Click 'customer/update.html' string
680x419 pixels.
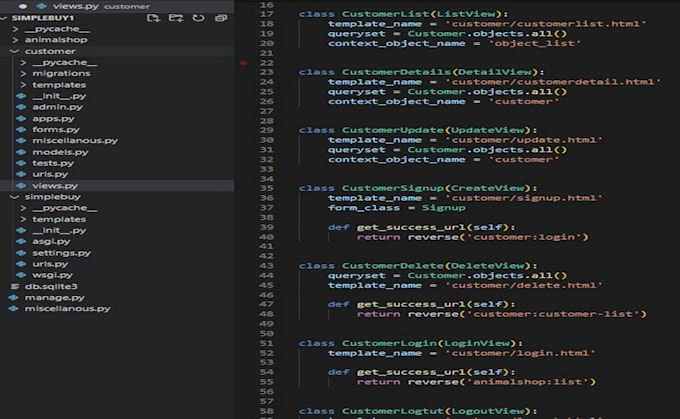[x=524, y=140]
